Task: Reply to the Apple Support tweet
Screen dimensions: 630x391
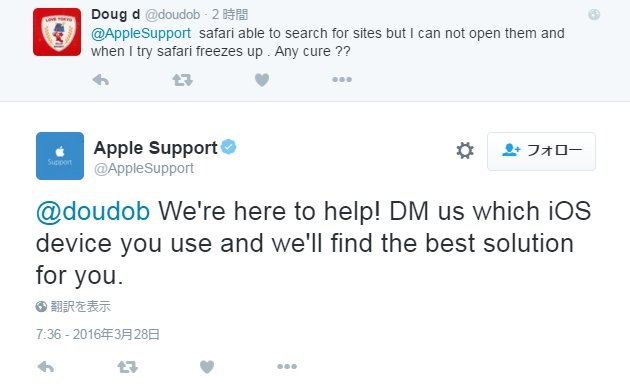Action: click(x=45, y=366)
